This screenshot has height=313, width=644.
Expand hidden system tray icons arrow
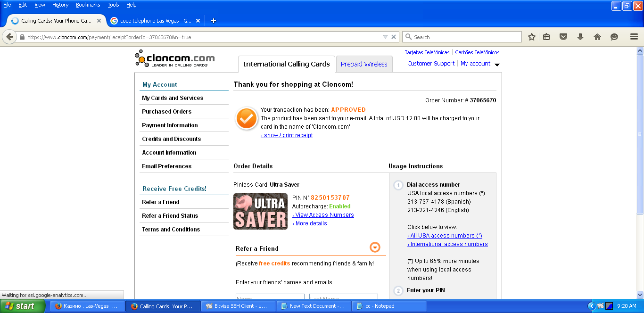[x=592, y=306]
